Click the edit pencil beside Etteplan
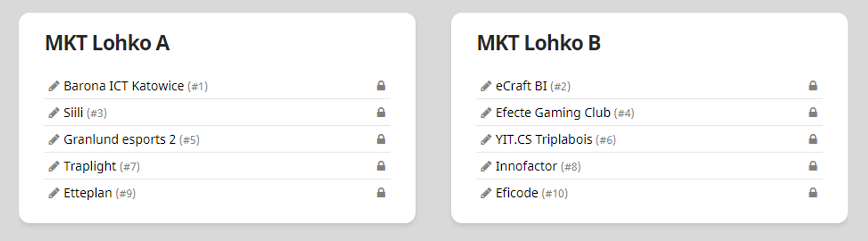 tap(54, 193)
